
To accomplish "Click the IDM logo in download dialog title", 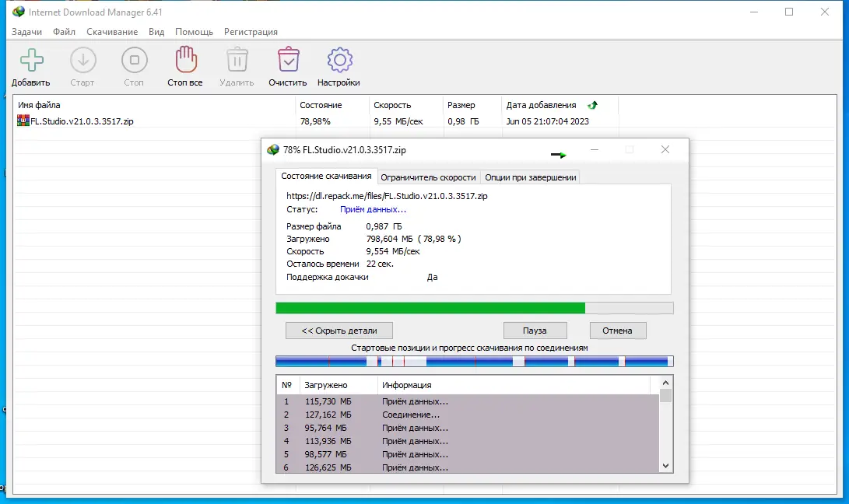I will pyautogui.click(x=273, y=149).
